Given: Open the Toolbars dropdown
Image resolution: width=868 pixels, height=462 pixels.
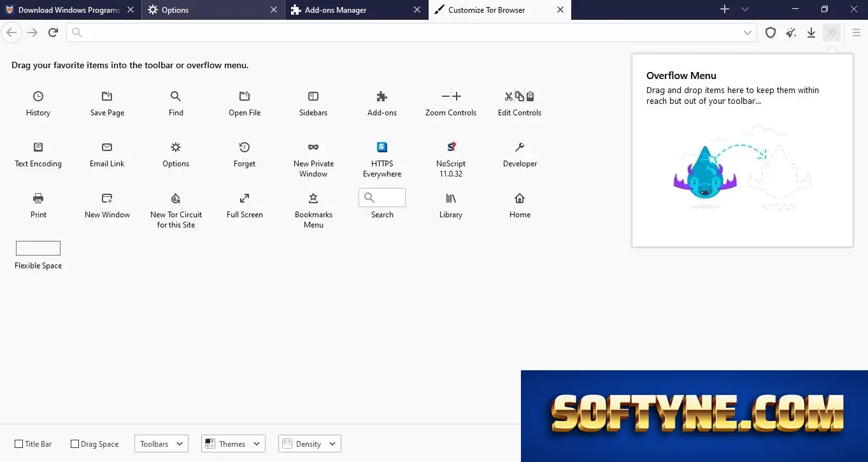Looking at the screenshot, I should tap(161, 444).
